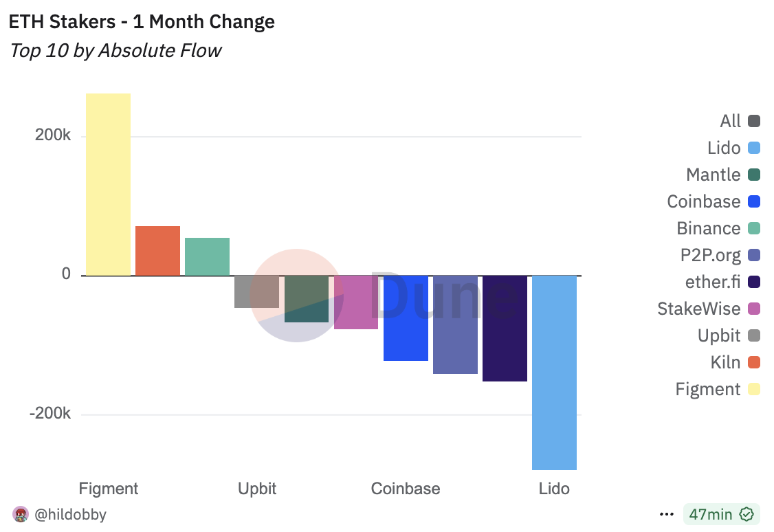Click the yellow Figment bar

[108, 184]
